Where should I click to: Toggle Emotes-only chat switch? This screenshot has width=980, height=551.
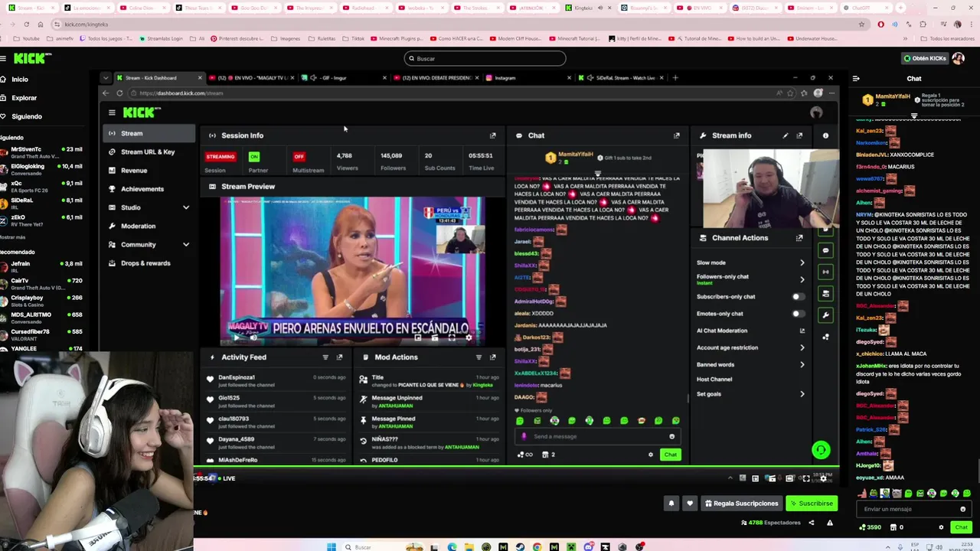[799, 314]
